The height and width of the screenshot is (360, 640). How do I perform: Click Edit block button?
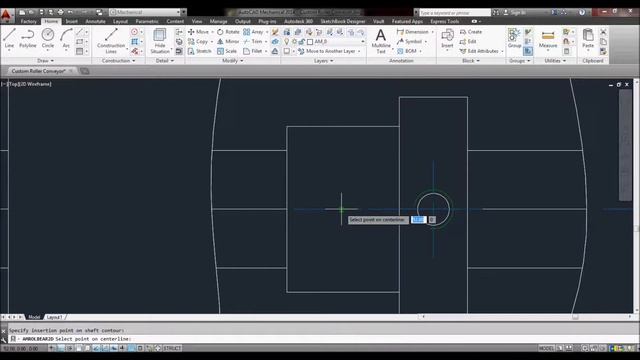pyautogui.click(x=468, y=42)
